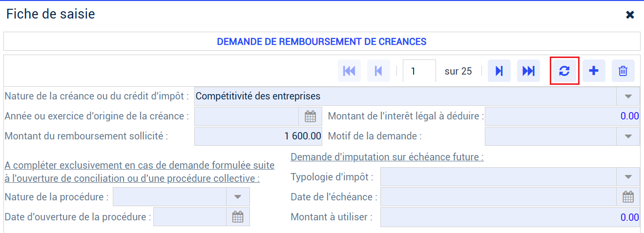Expand the Typologie d'impôt dropdown

628,177
